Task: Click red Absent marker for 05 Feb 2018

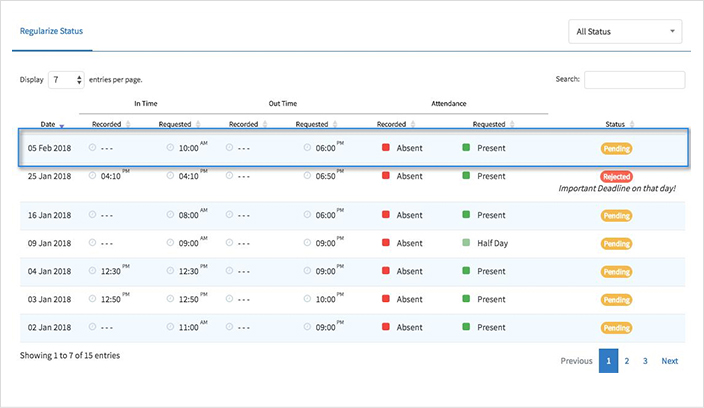Action: [386, 147]
